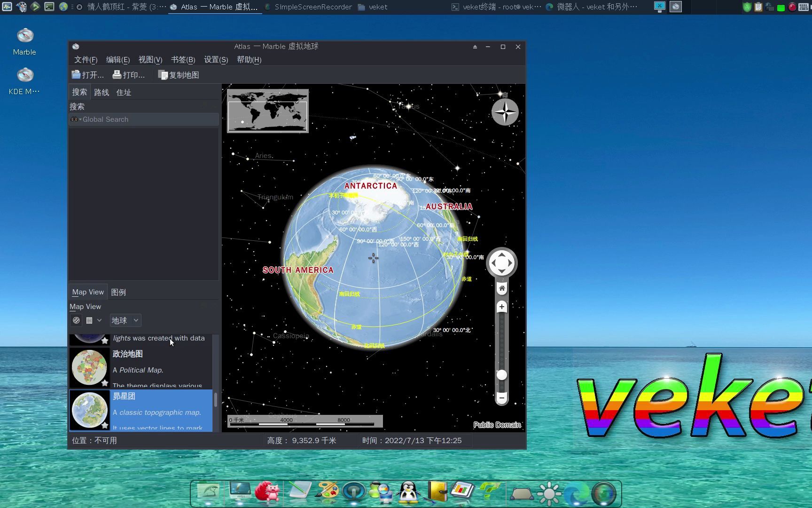Click the zoom in plus button
This screenshot has width=812, height=508.
(x=502, y=307)
